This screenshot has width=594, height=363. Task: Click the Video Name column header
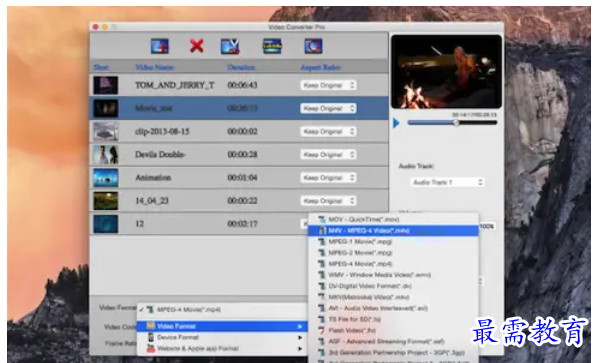click(x=155, y=67)
